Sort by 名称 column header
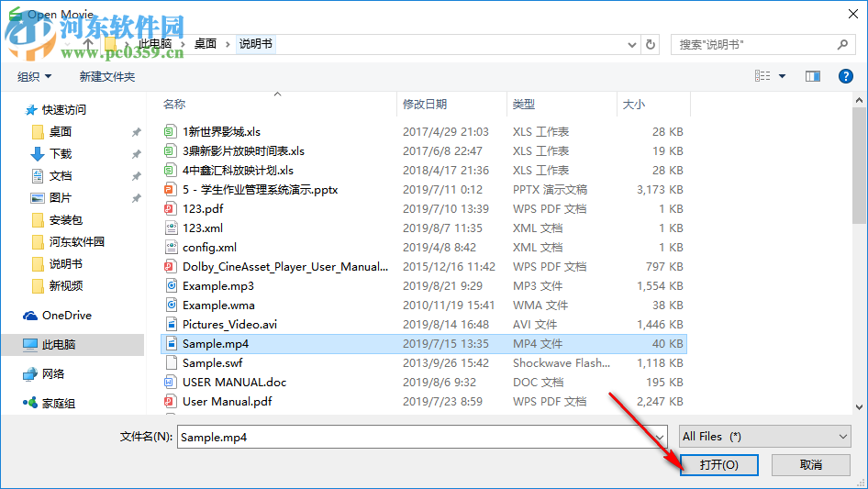The image size is (868, 489). coord(174,104)
